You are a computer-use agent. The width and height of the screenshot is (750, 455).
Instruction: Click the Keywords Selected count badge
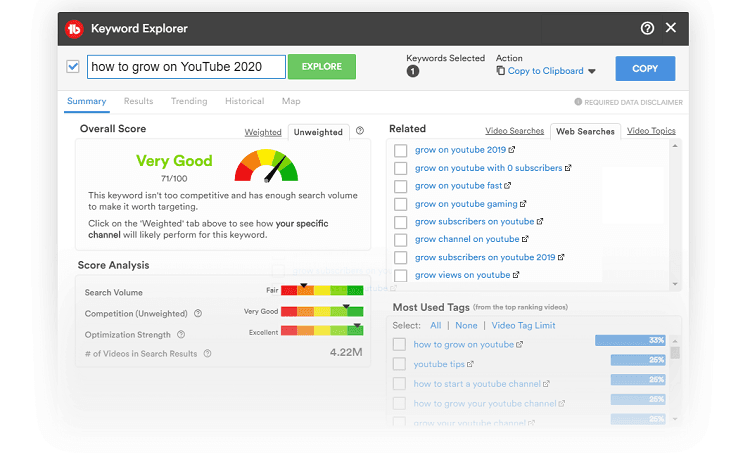pyautogui.click(x=413, y=71)
